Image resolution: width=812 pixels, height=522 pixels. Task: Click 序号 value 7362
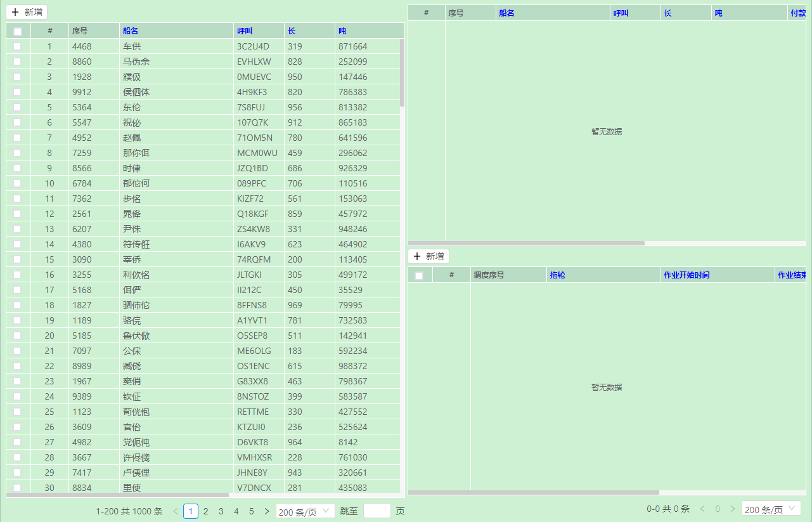point(82,199)
